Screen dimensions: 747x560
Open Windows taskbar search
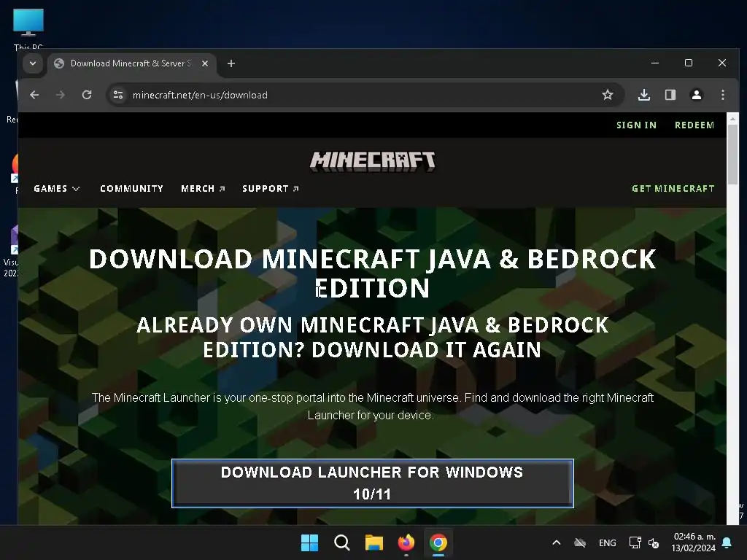[x=341, y=542]
